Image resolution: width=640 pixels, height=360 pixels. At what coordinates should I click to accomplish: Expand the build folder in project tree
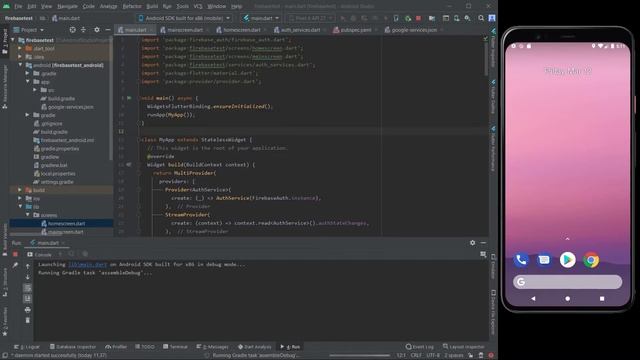[20, 190]
